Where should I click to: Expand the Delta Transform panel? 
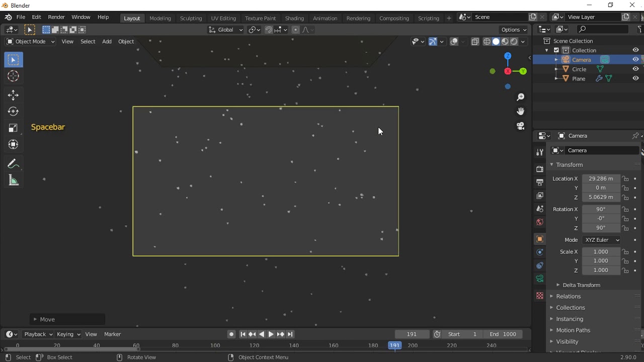tap(582, 285)
